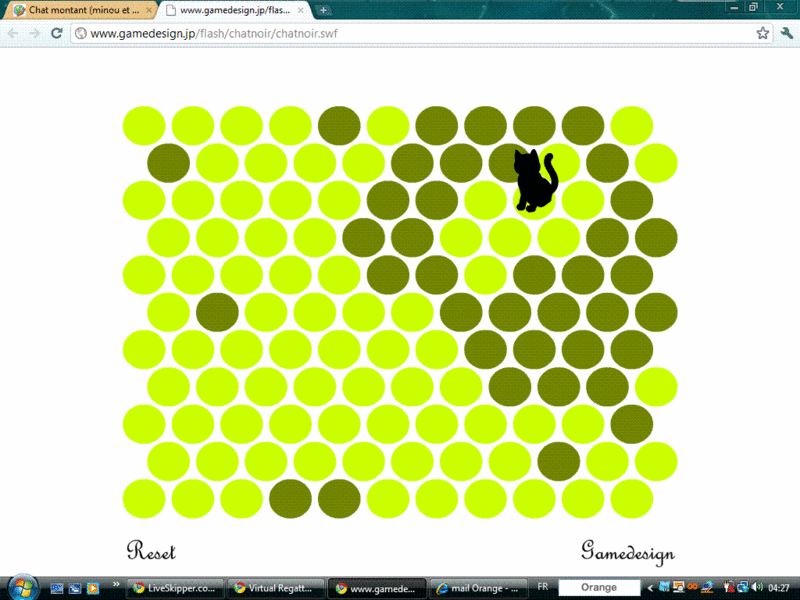Click the only dark circle in the tenth row
Image resolution: width=800 pixels, height=600 pixels.
coord(559,461)
